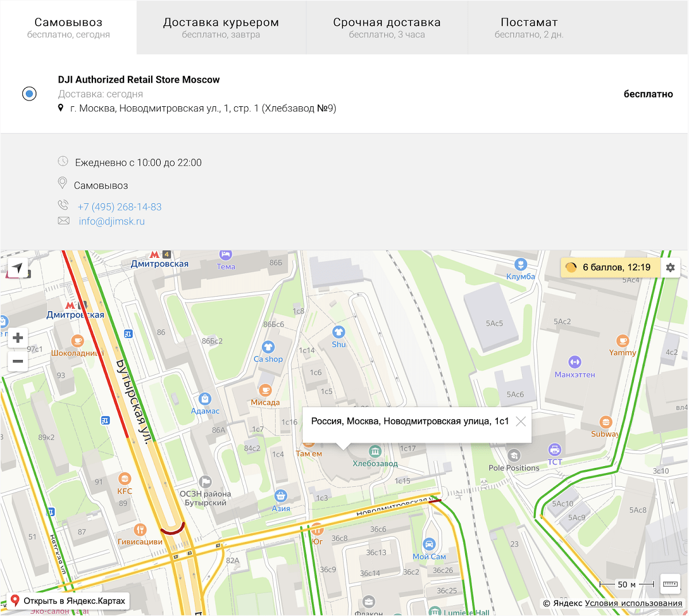Call the phone number +7 (495) 268-14-83
The image size is (689, 616).
[119, 207]
